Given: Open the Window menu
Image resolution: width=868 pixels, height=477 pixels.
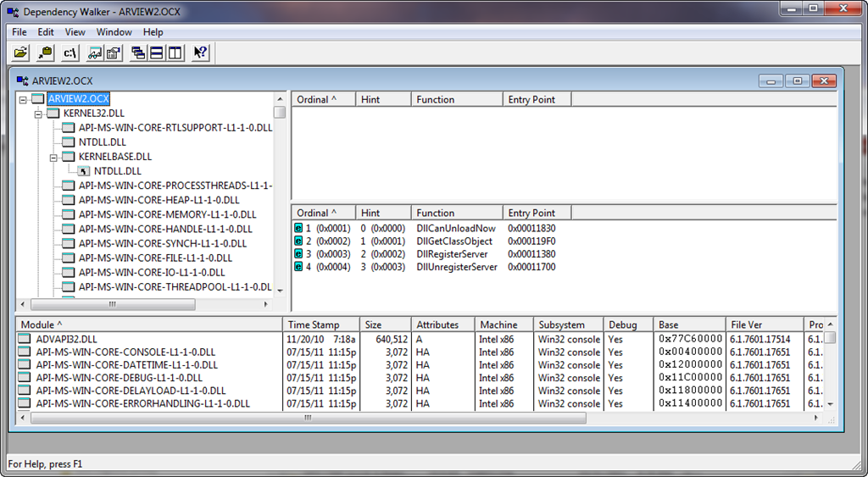Looking at the screenshot, I should tap(114, 32).
